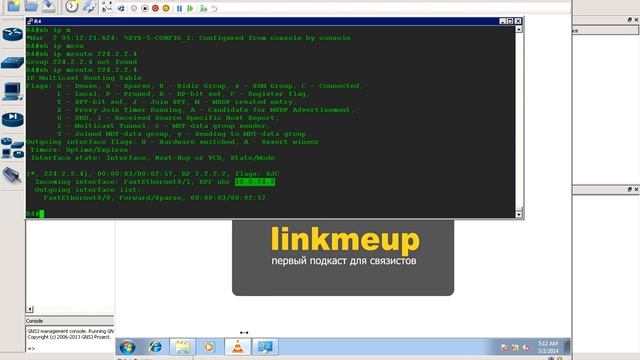Click the 'Incoming interface: FastEthernet0/1' line

(x=155, y=182)
